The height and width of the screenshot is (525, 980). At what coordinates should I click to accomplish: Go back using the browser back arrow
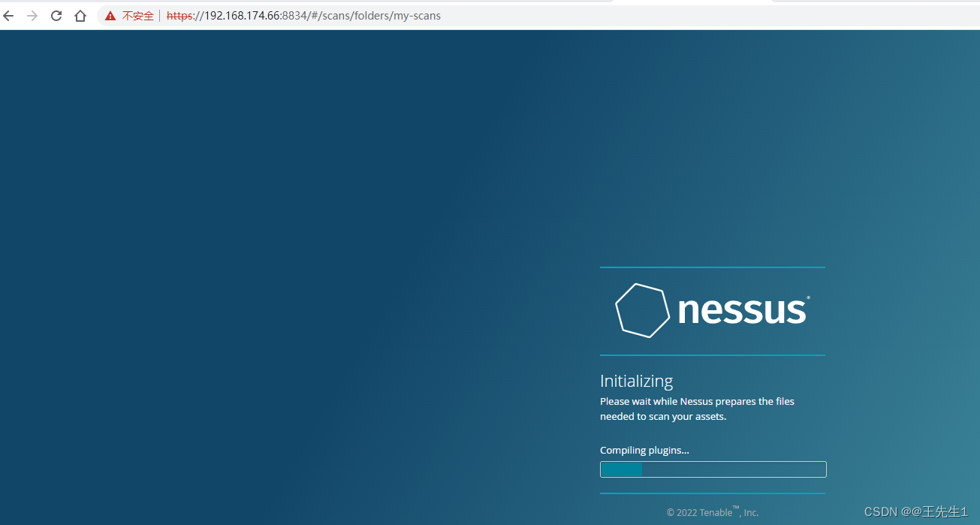tap(9, 16)
